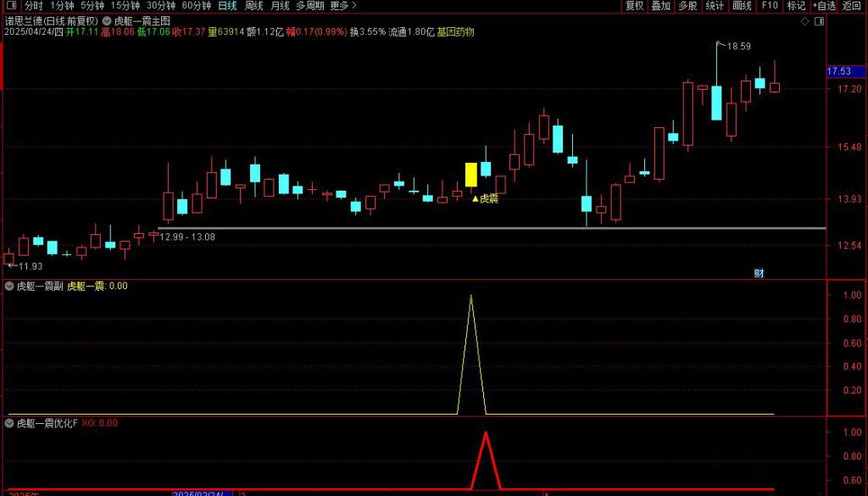Viewport: 868px width, 496px height.
Task: Toggle the 复权 price adjustment option
Action: coord(634,5)
